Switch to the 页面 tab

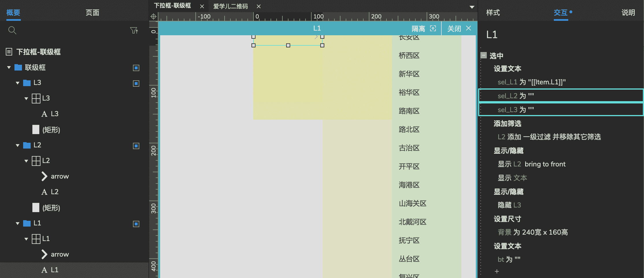92,12
